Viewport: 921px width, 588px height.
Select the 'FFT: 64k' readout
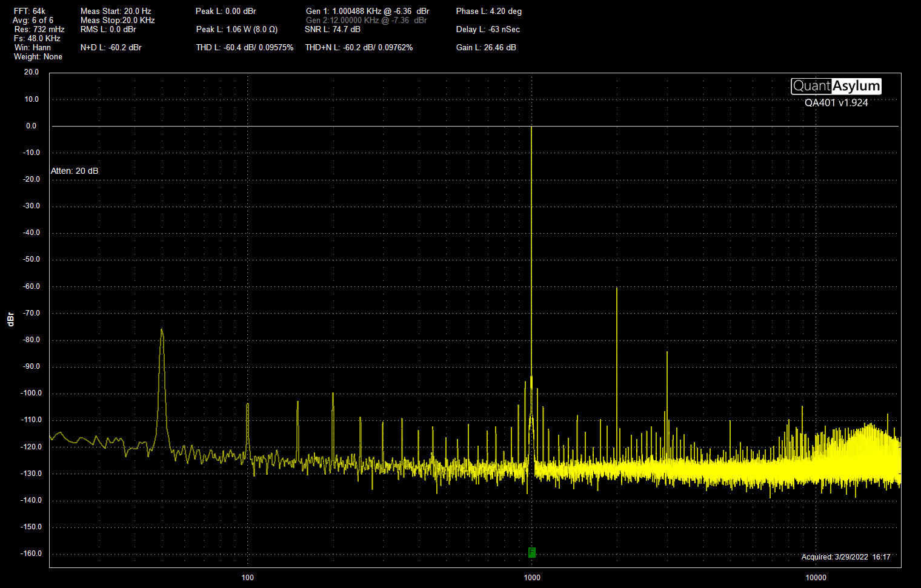tap(30, 11)
